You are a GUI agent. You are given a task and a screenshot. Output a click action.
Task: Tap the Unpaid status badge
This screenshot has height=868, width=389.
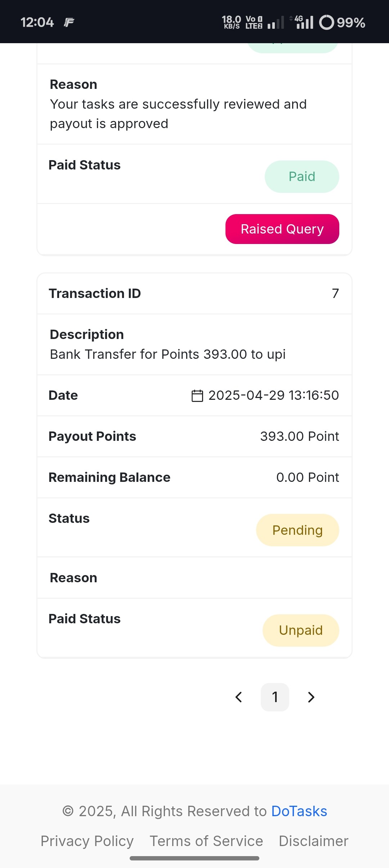(301, 630)
